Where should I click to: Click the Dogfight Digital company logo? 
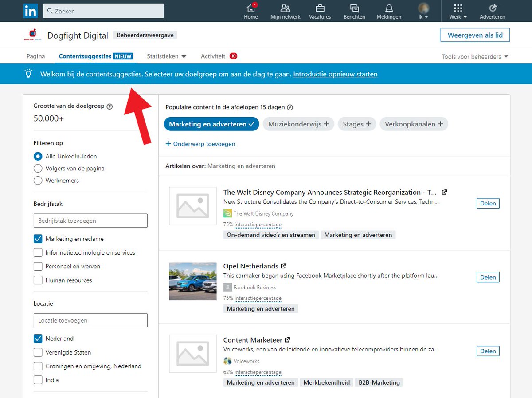tap(32, 35)
